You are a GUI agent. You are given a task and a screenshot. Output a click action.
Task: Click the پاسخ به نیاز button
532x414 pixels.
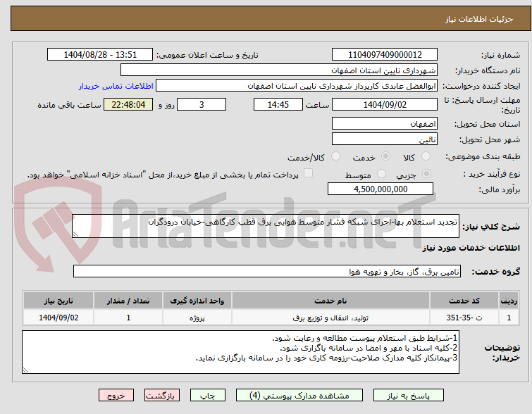[409, 396]
